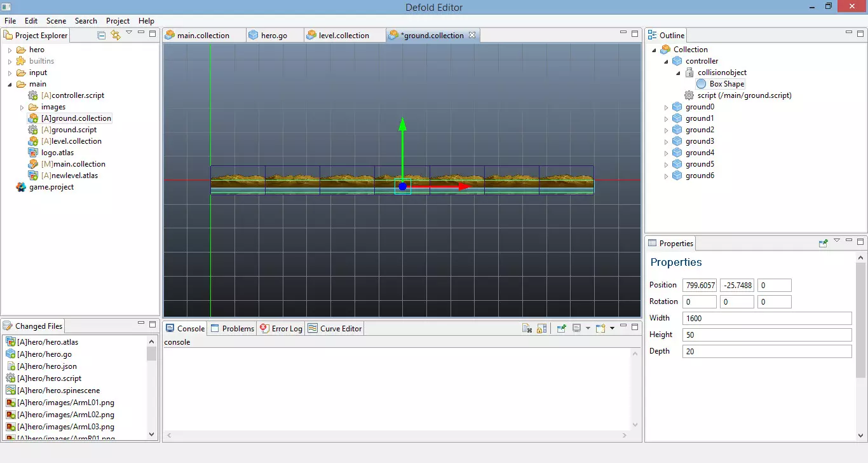Toggle Pin Console icon
This screenshot has width=868, height=463.
coord(561,328)
